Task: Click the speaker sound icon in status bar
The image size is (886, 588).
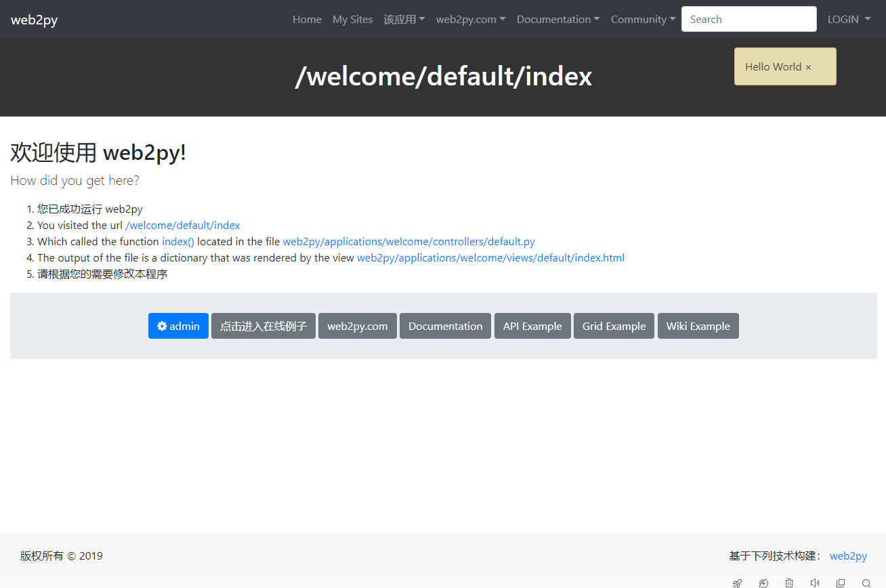Action: [815, 583]
